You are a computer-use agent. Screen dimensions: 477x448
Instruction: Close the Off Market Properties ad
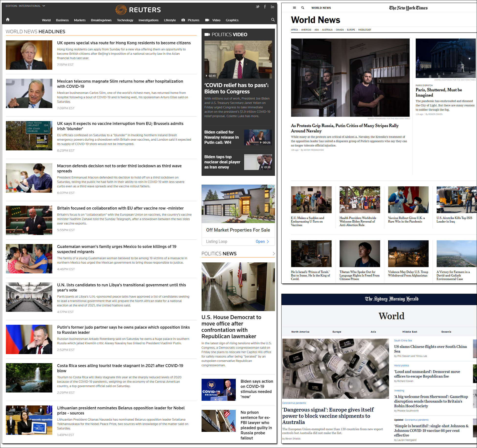(x=273, y=186)
